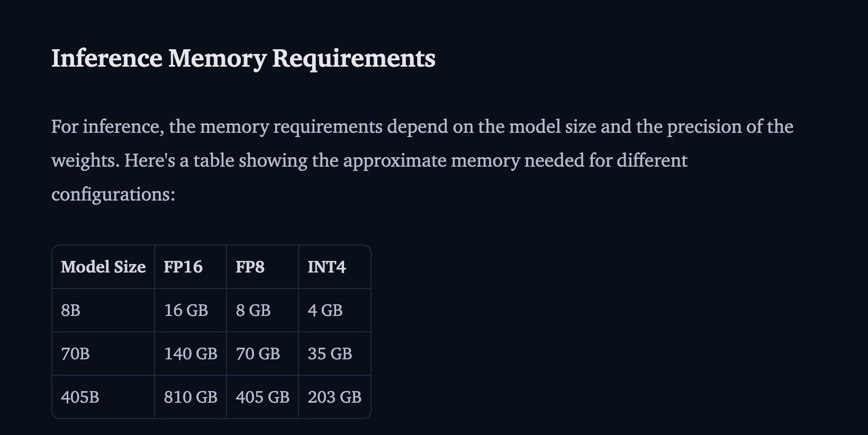This screenshot has height=435, width=868.
Task: Click the 203 GB table cell
Action: point(334,397)
